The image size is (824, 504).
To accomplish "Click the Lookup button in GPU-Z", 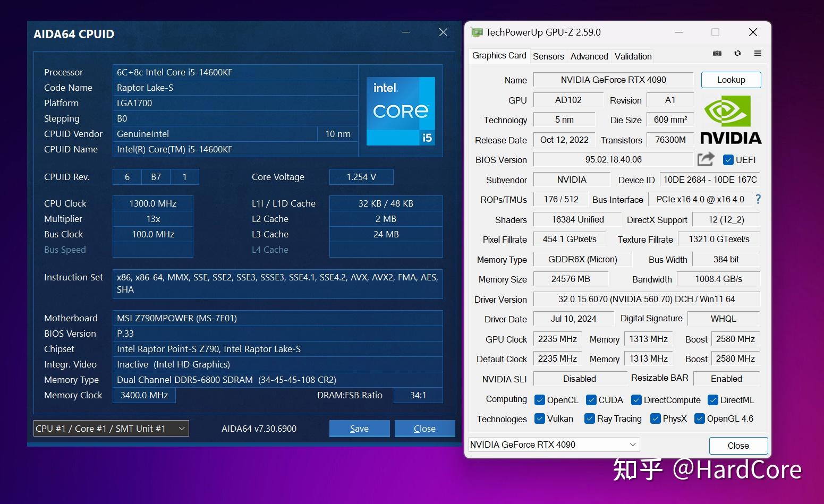I will tap(731, 80).
